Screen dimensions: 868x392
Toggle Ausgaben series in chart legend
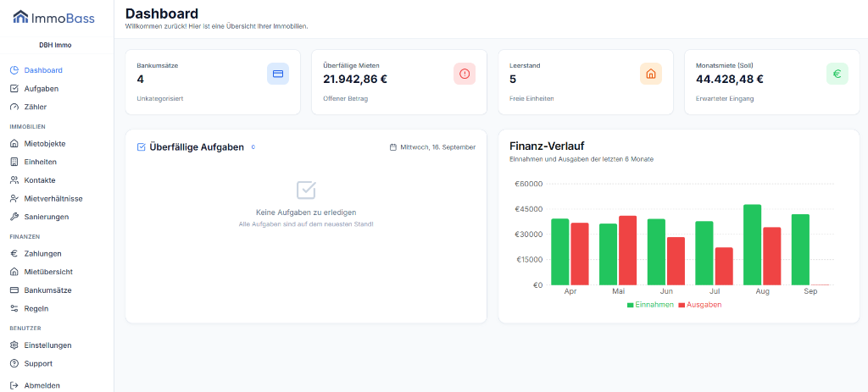(699, 305)
